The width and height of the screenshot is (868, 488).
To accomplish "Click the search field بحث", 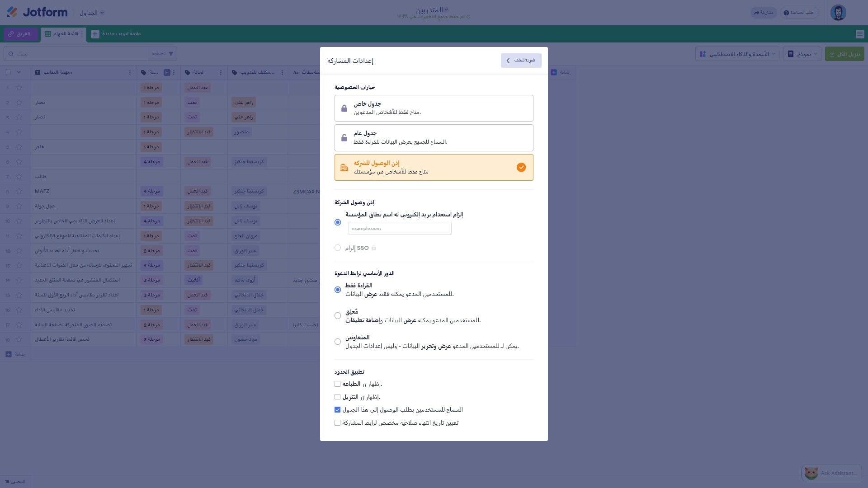I will 76,54.
